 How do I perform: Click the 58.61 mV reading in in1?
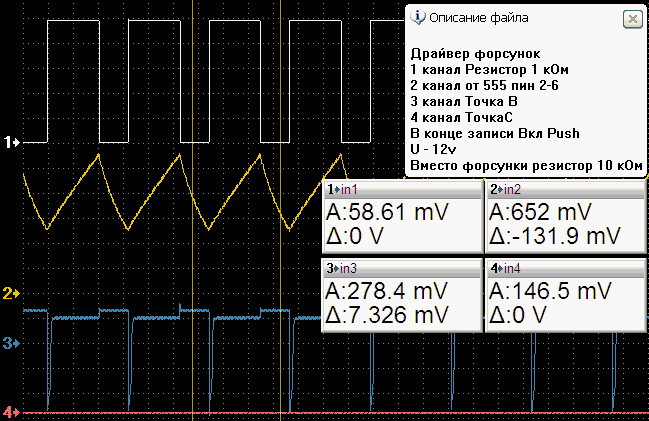click(387, 212)
